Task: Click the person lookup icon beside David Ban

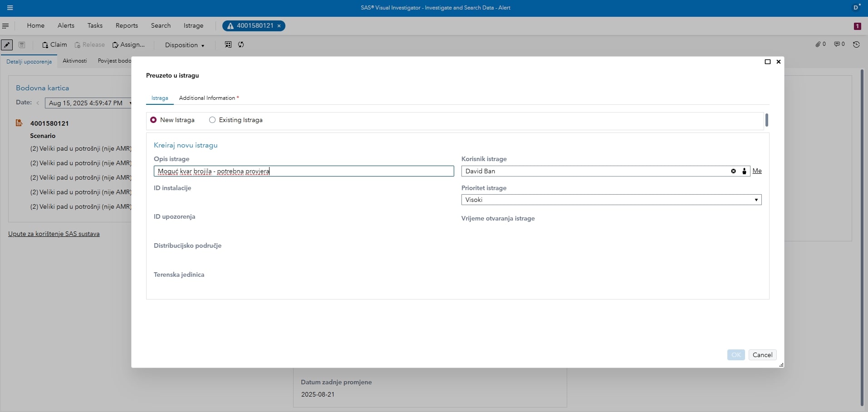Action: click(x=744, y=171)
